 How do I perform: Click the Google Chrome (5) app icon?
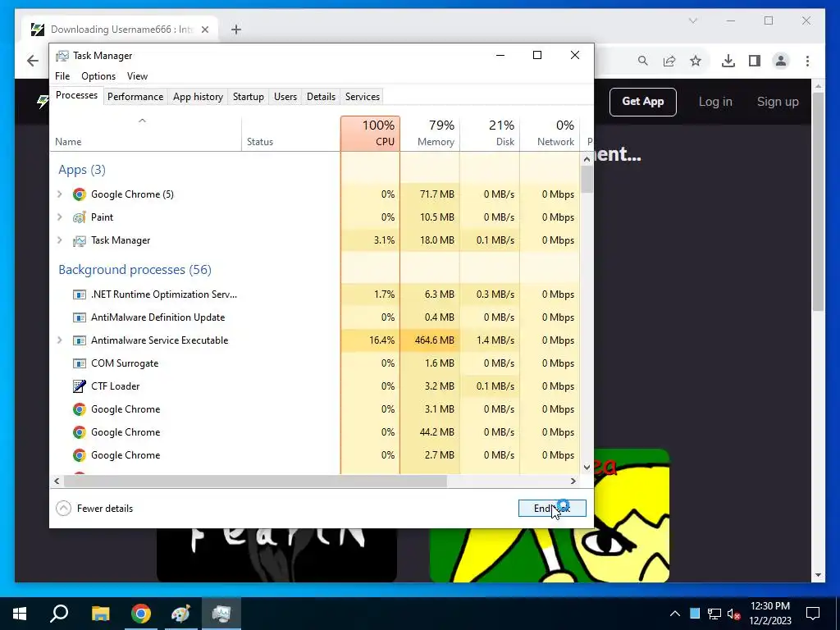tap(80, 194)
